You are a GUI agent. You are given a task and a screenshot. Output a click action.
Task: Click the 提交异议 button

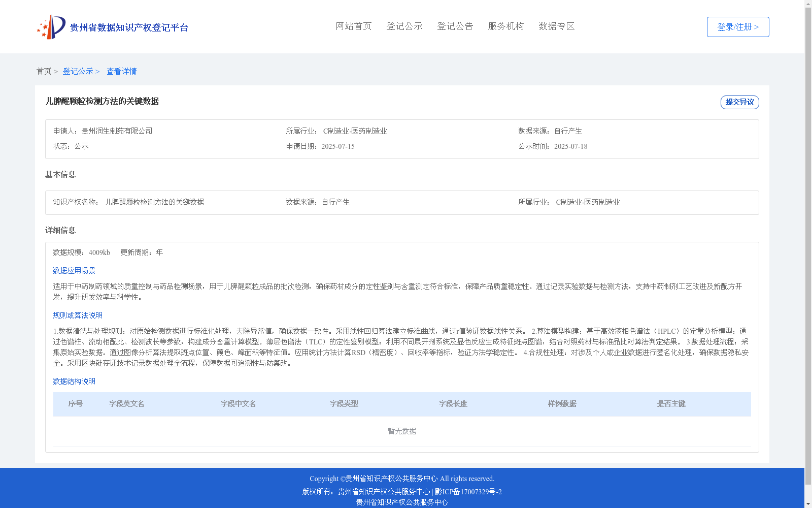pos(740,102)
